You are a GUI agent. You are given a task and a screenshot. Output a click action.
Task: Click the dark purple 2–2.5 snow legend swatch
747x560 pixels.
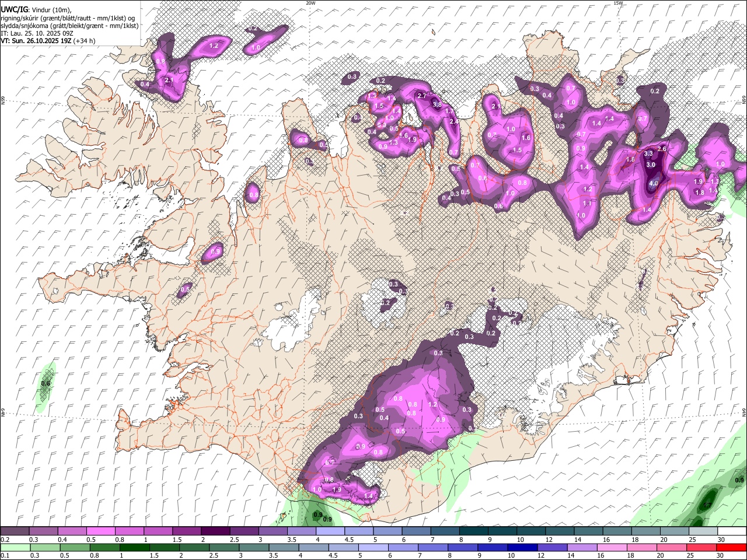pos(215,531)
